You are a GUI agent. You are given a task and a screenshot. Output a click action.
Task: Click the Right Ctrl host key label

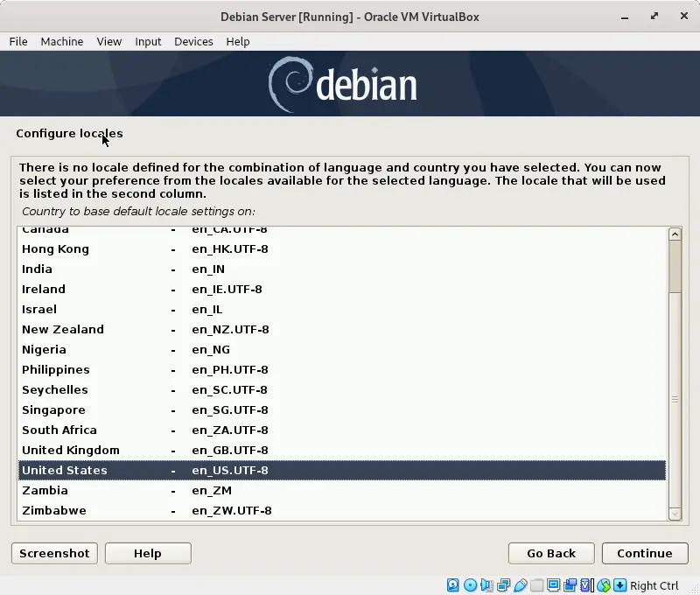(654, 585)
